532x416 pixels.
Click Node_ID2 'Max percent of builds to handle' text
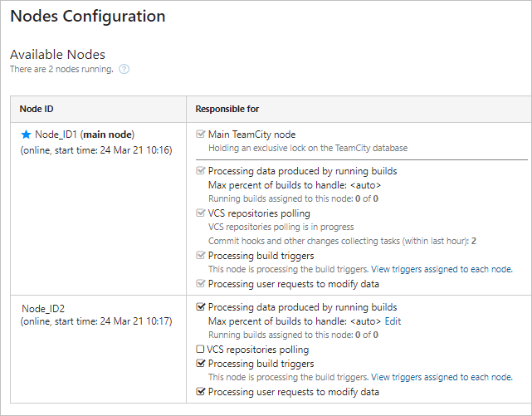(295, 321)
